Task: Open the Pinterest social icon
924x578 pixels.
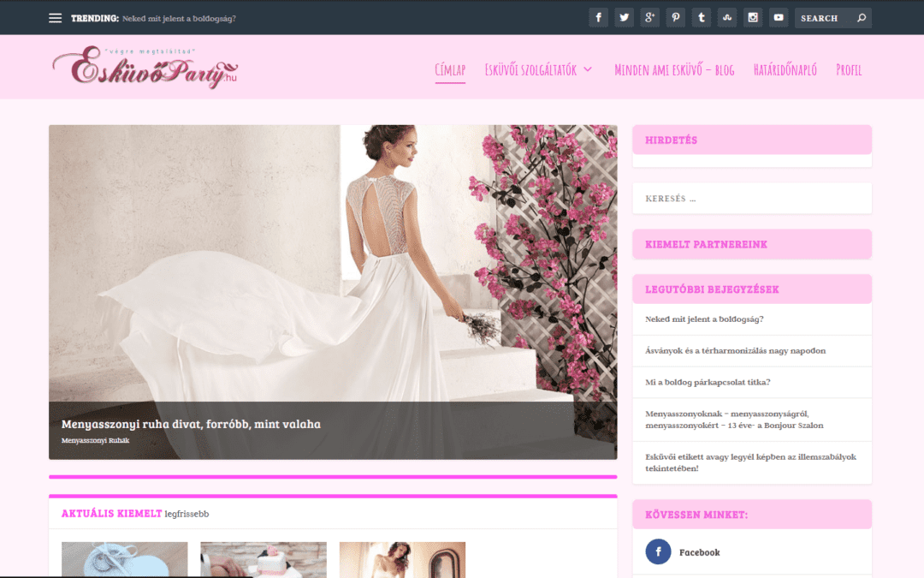Action: 676,18
